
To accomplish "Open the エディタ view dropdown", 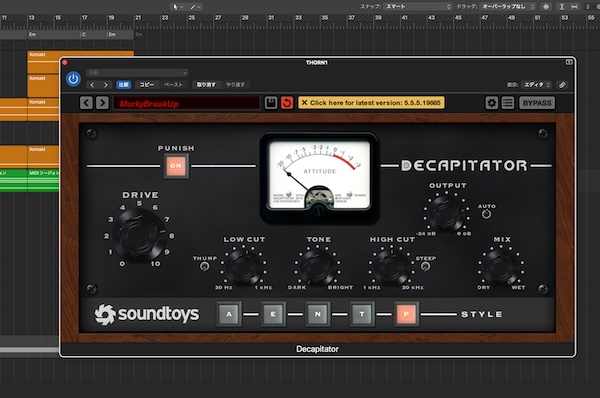I will click(537, 85).
